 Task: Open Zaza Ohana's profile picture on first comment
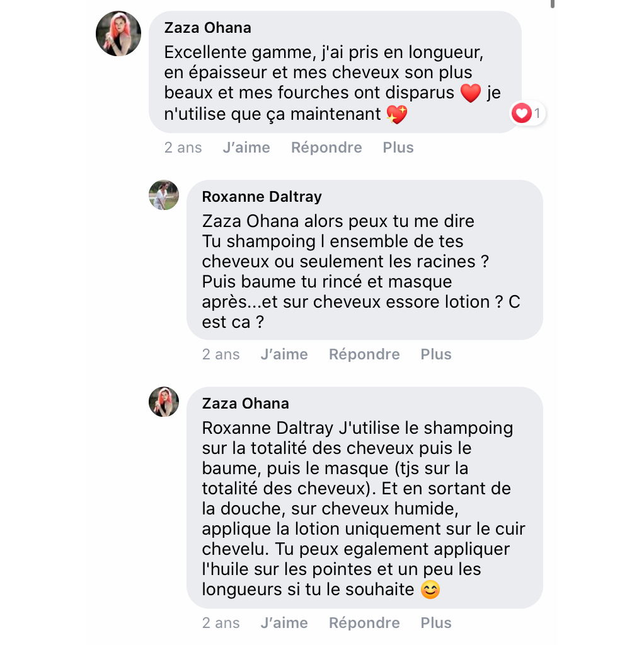[118, 33]
